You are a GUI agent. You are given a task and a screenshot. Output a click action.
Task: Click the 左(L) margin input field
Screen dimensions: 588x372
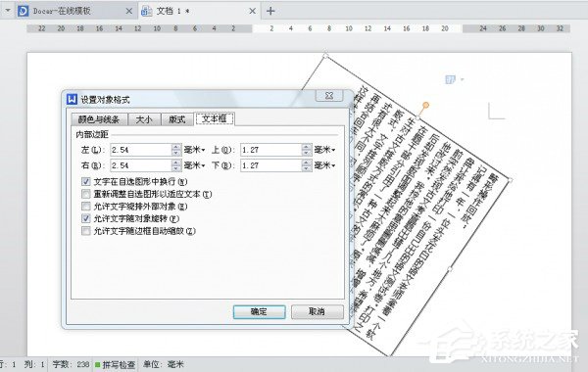141,150
